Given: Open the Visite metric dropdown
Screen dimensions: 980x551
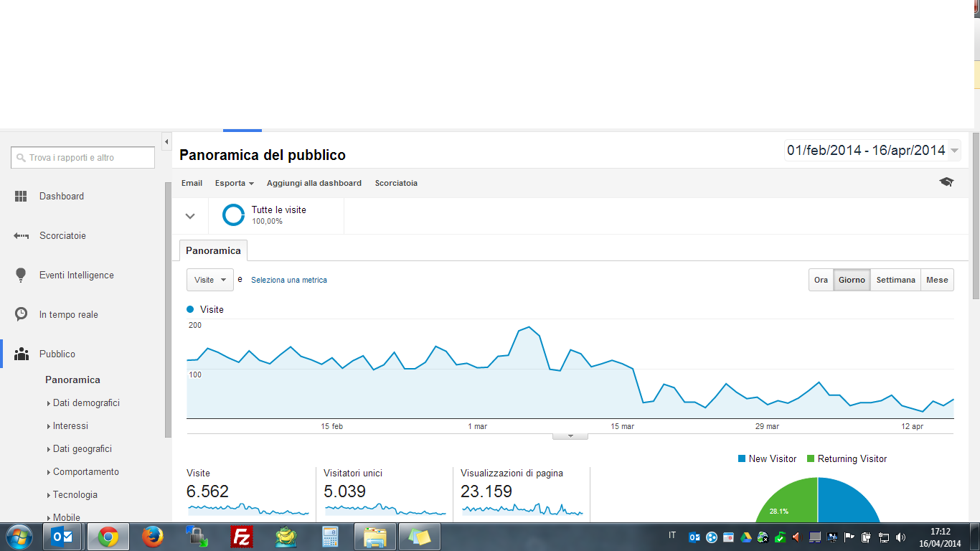Looking at the screenshot, I should 210,280.
